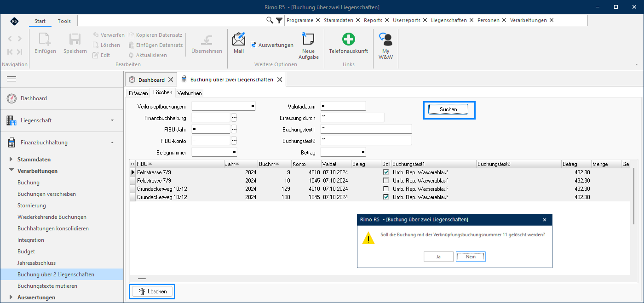Screen dimensions: 644x303
Task: Toggle Soll checkbox for Buchnr 9
Action: (386, 172)
